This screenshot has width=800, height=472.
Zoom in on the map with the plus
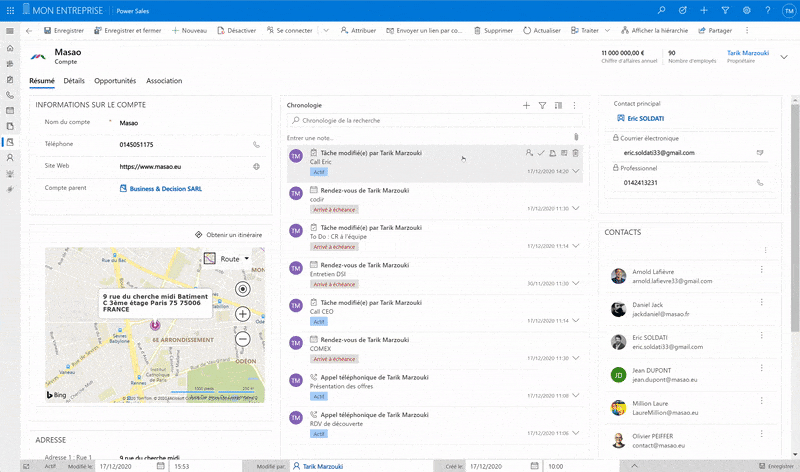243,314
